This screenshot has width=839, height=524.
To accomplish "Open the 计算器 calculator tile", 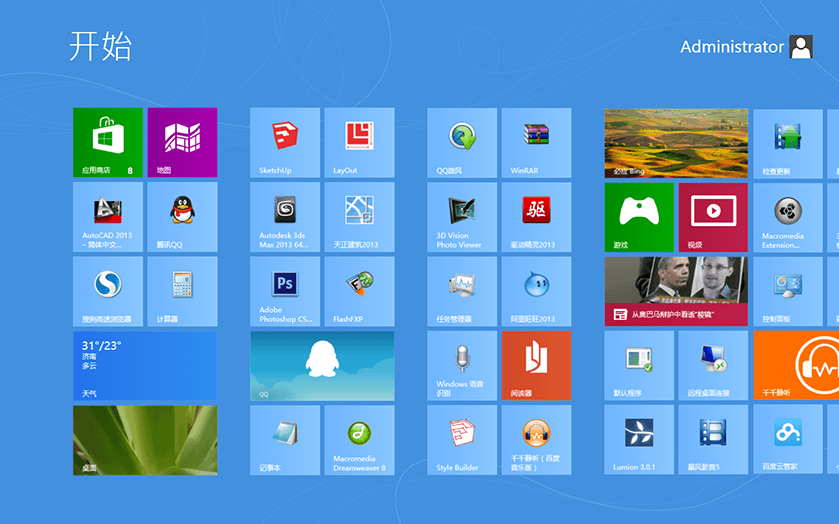I will point(182,291).
